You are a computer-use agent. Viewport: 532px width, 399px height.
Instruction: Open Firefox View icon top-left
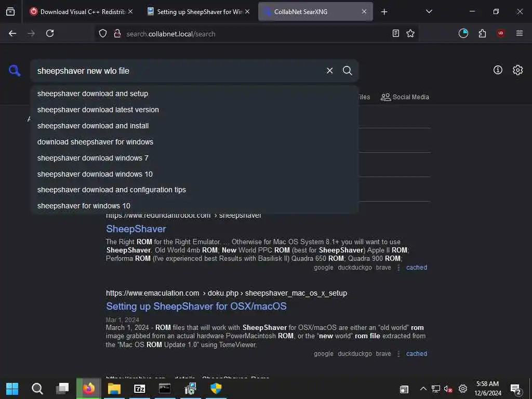(10, 11)
